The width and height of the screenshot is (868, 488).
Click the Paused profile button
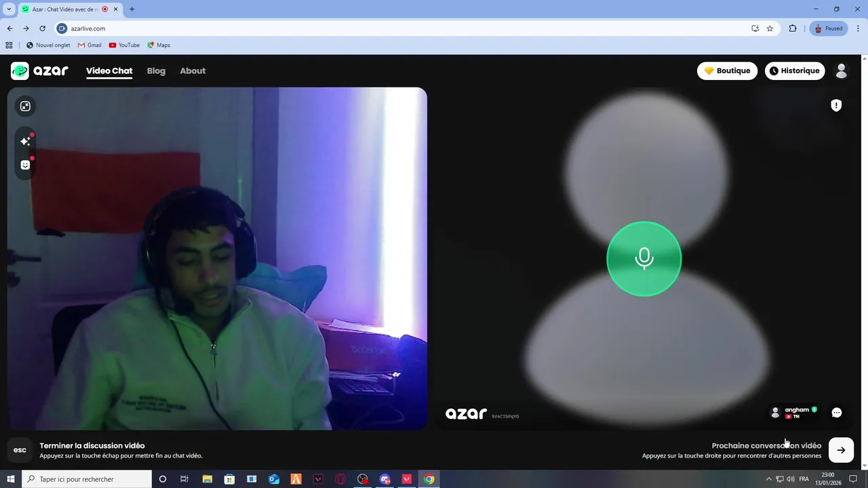(828, 28)
